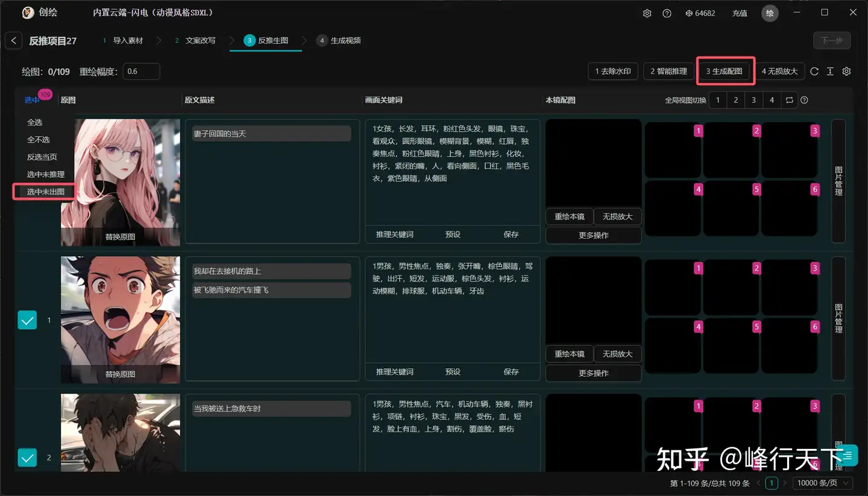Click 更多操作 in the shouting boy row
The image size is (868, 496).
coord(594,373)
